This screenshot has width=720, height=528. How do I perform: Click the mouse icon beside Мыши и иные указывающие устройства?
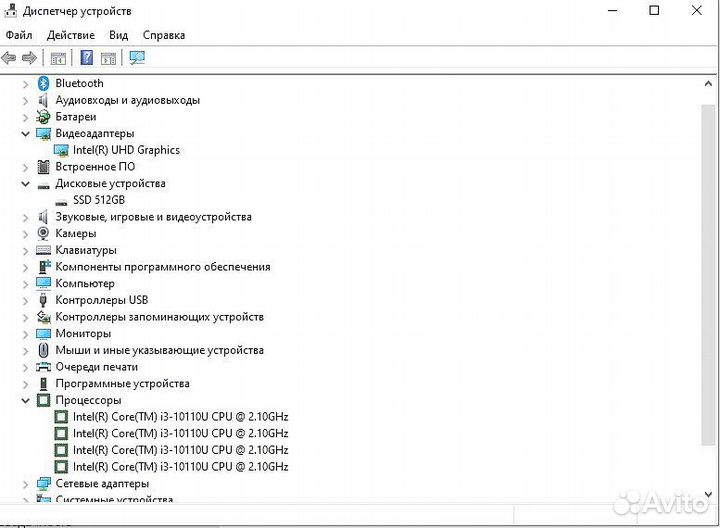[x=43, y=350]
